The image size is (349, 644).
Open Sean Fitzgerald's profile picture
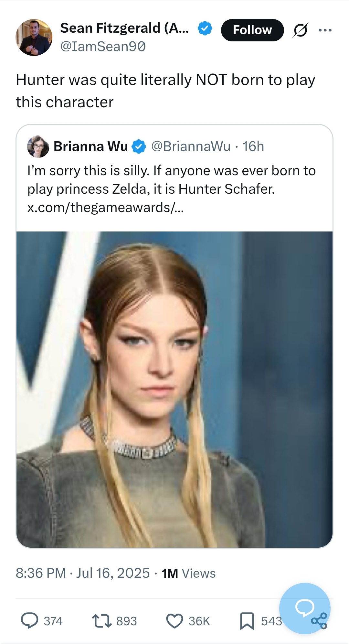[x=34, y=37]
